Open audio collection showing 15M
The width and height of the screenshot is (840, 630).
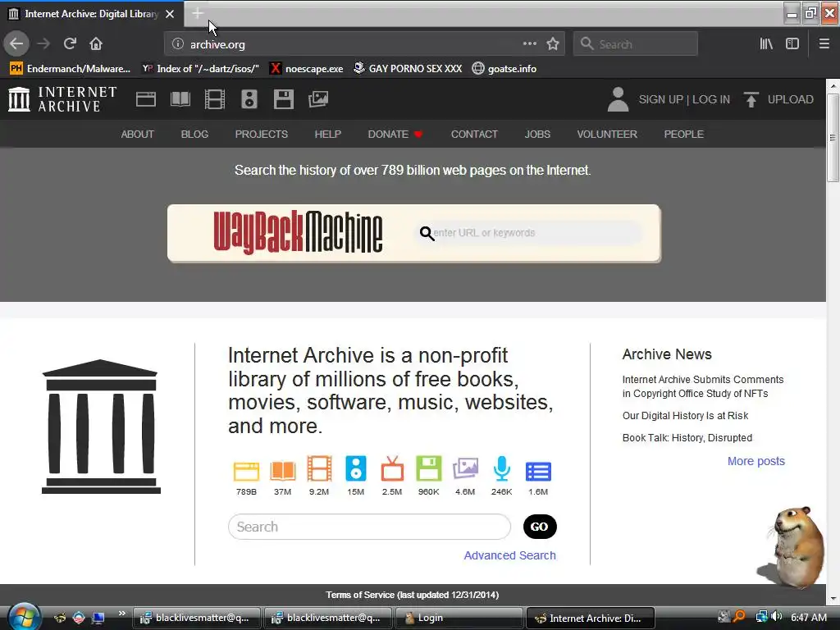pyautogui.click(x=356, y=476)
